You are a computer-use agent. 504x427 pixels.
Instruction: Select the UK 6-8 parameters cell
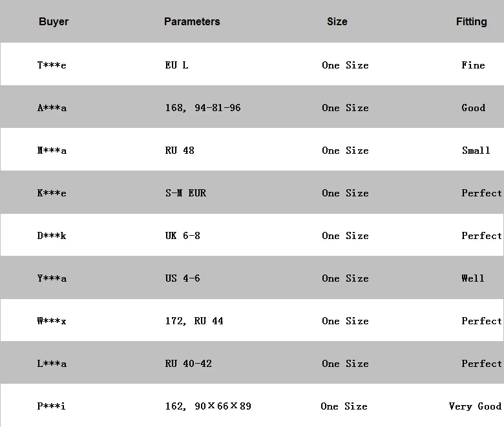(x=183, y=236)
